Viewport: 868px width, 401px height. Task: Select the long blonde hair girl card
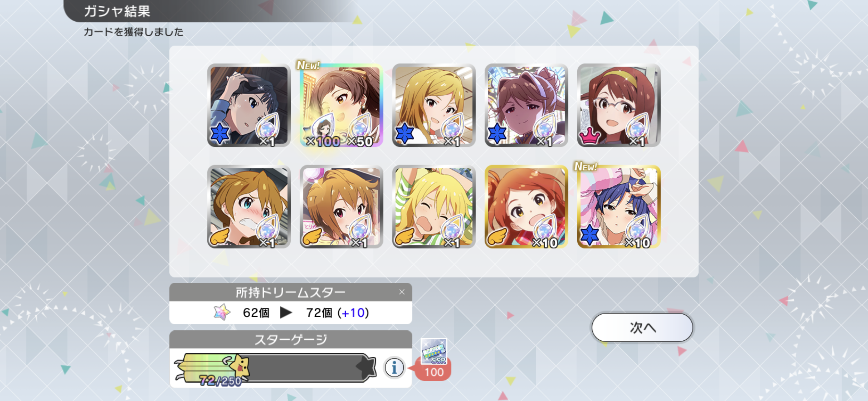point(434,105)
